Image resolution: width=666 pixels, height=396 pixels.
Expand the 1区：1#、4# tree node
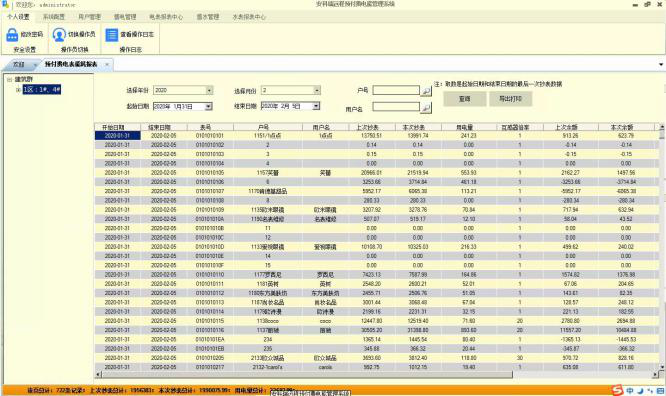click(x=18, y=90)
